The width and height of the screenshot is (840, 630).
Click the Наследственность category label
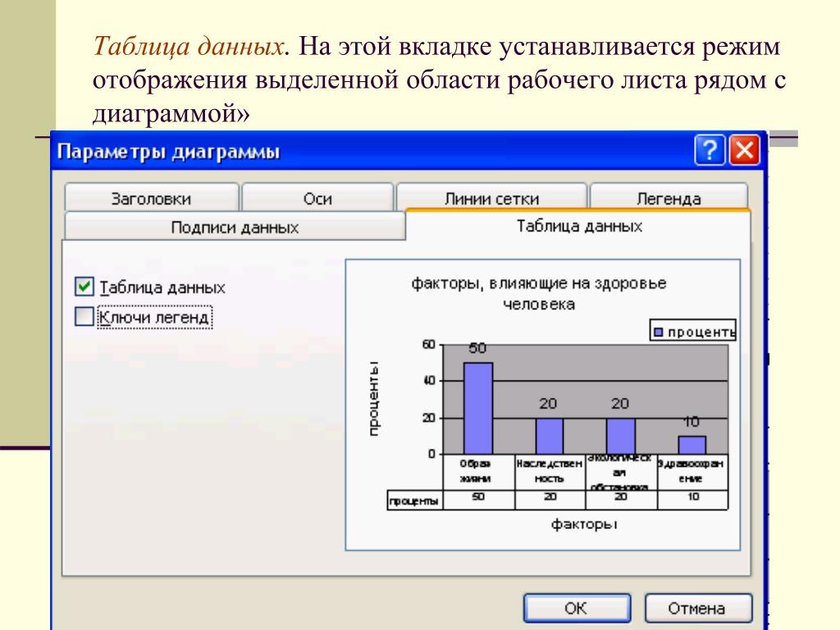549,471
